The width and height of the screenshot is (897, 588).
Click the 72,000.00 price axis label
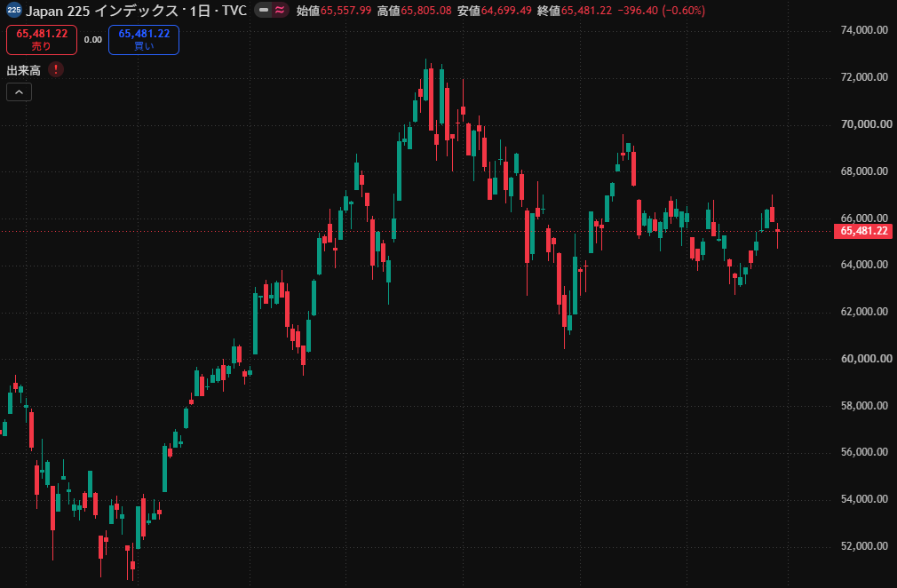pyautogui.click(x=864, y=77)
